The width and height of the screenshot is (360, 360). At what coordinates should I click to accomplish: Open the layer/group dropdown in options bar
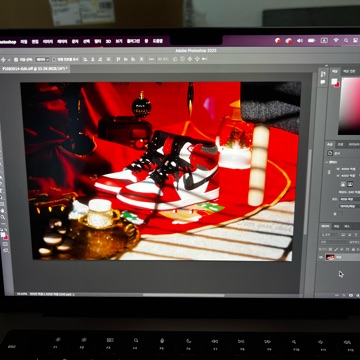tap(42, 59)
